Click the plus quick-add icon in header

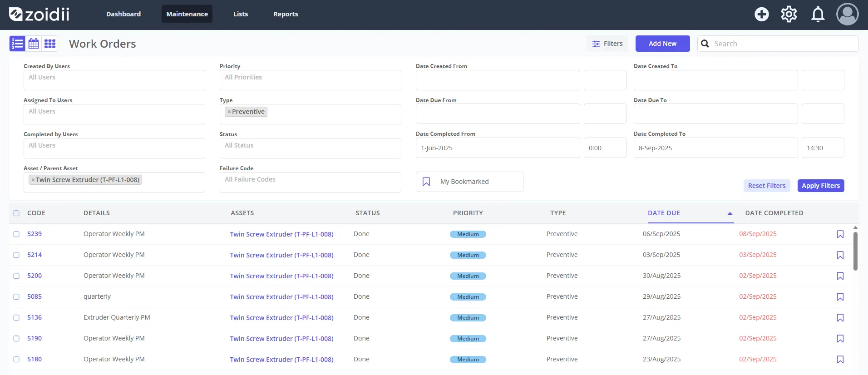(x=762, y=14)
